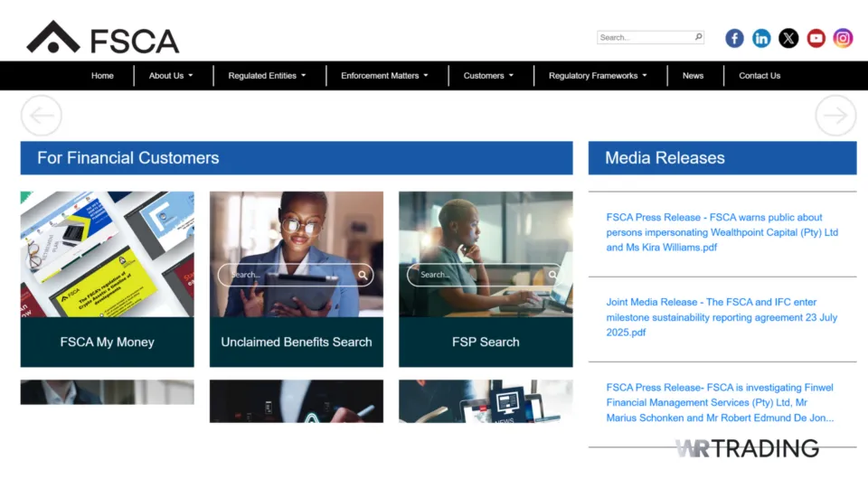Open the FSCA and IFC media release

(722, 317)
